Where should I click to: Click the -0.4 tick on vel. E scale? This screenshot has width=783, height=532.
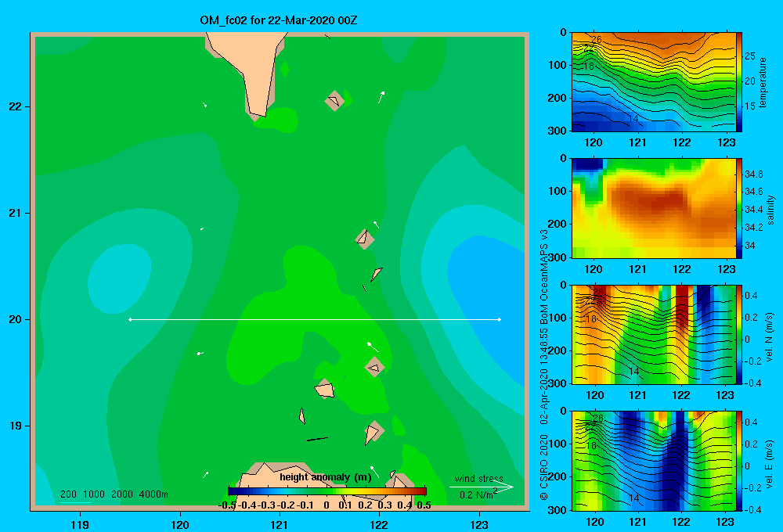pyautogui.click(x=752, y=509)
